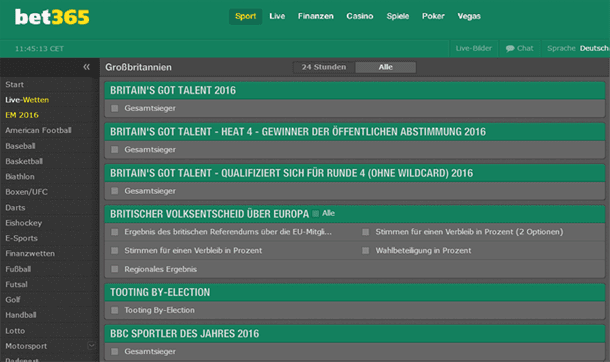Check Gesamtsieger under BBC Sportler des Jahres
610x362 pixels.
pos(115,352)
